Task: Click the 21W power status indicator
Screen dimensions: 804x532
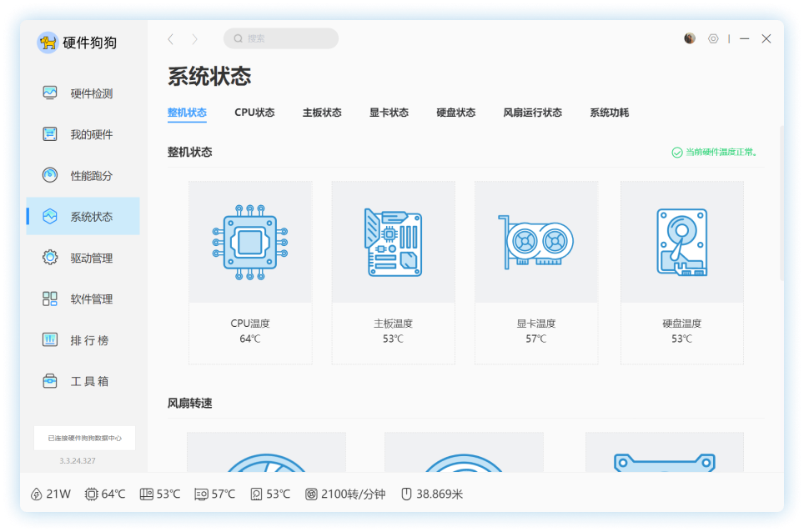Action: (51, 494)
